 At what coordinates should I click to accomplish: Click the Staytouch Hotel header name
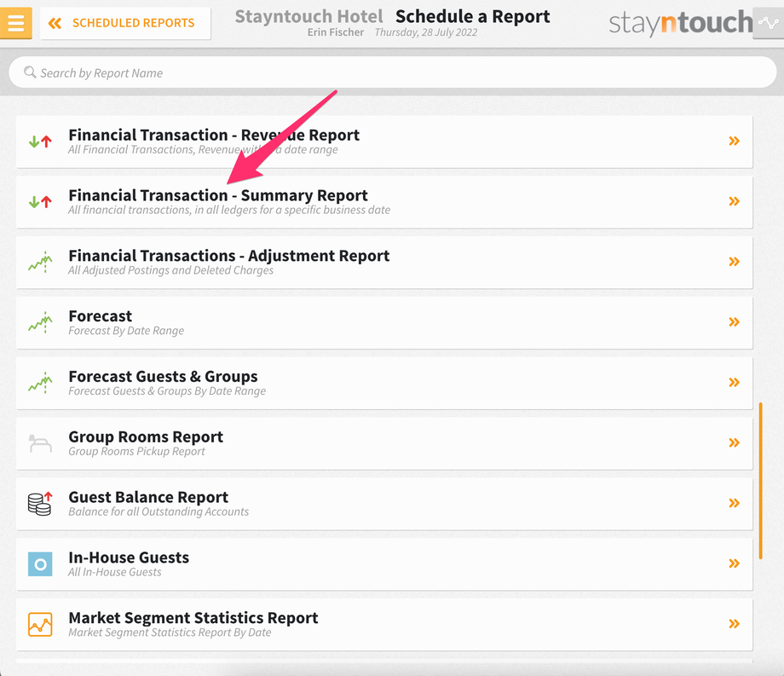point(309,16)
